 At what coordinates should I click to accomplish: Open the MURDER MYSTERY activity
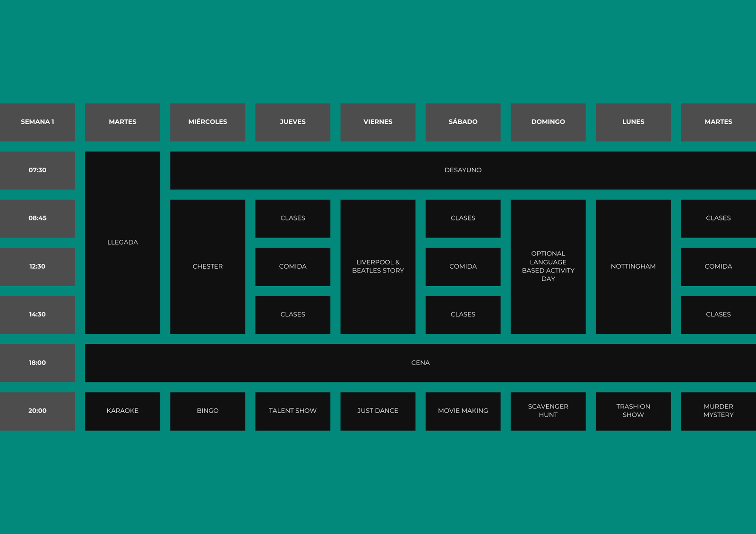718,411
